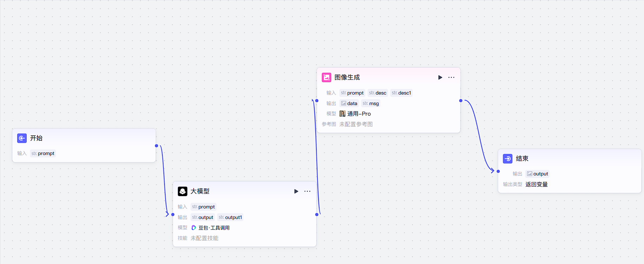This screenshot has width=644, height=264.
Task: Click the output1 tag in 大模型 node
Action: tap(230, 217)
